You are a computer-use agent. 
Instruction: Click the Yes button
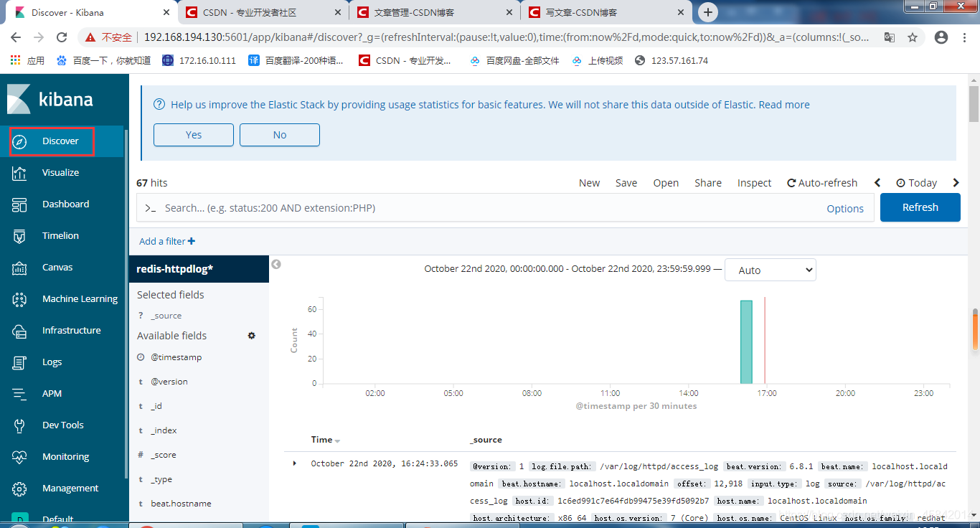194,135
